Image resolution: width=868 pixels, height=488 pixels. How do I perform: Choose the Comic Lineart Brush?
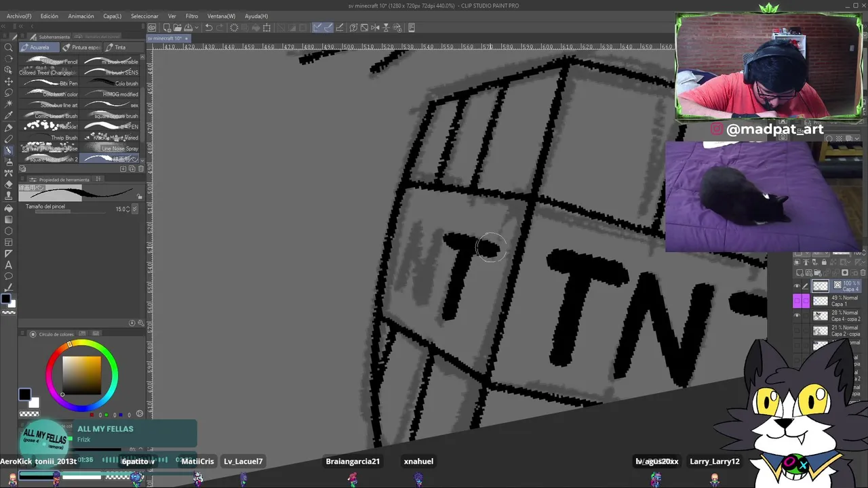pos(50,116)
